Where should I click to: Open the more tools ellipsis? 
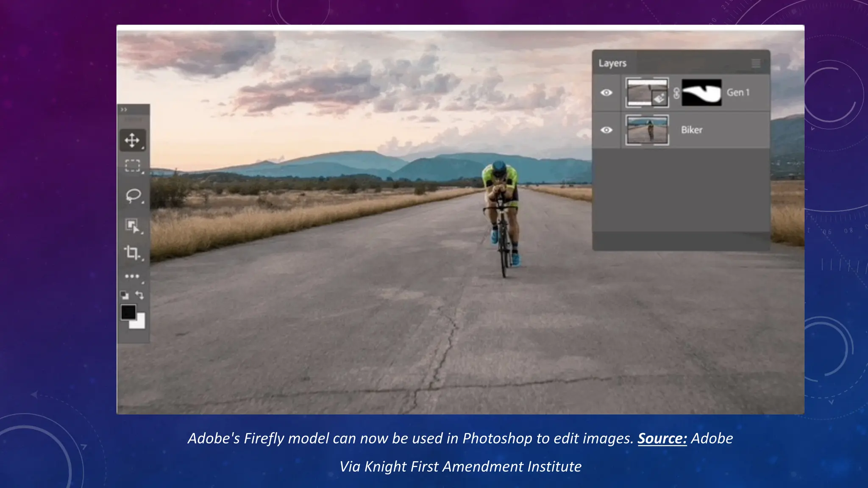[x=132, y=276]
